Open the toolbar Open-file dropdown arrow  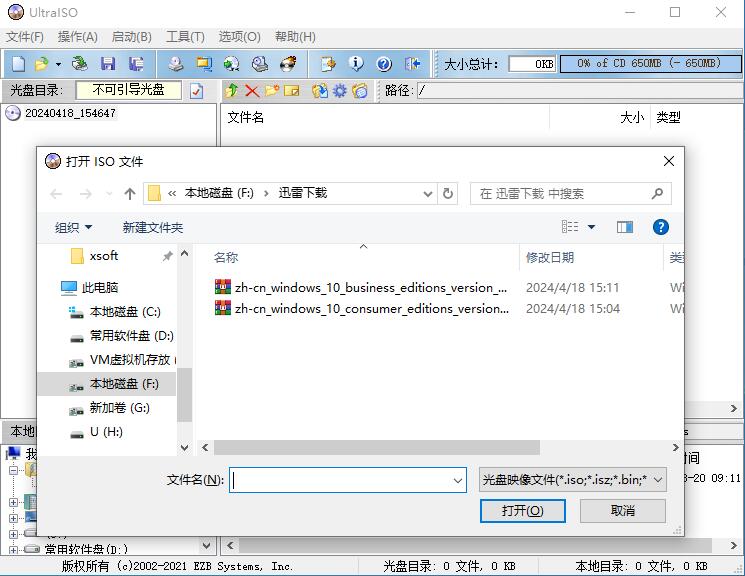coord(58,64)
